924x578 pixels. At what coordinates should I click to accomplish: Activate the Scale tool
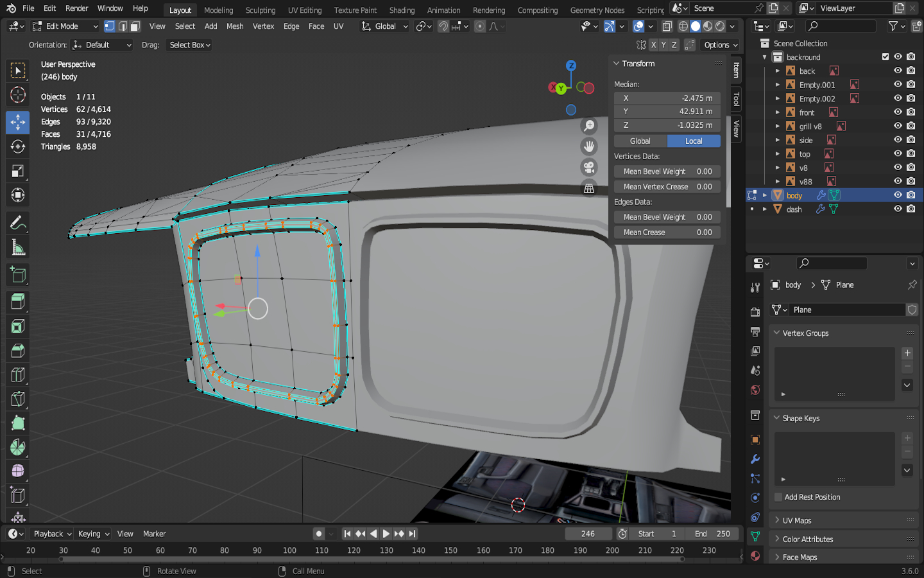[x=18, y=171]
